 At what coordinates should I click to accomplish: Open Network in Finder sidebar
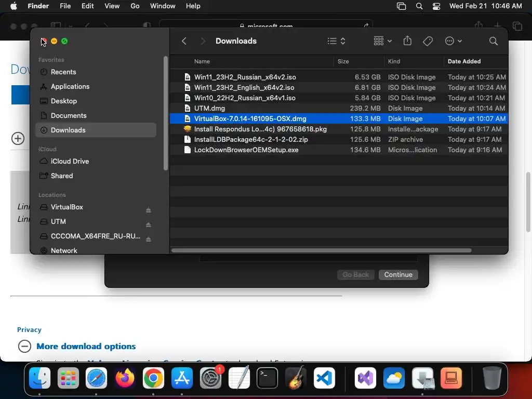(x=96, y=250)
